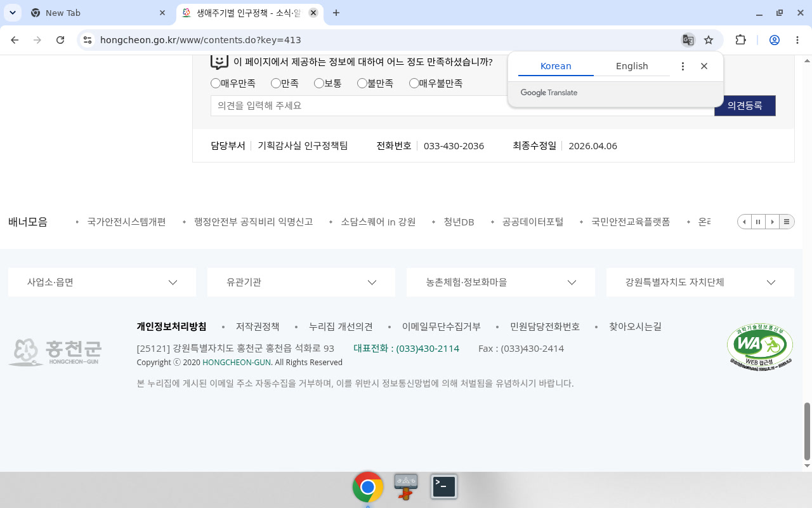
Task: Open the 저작권정책 footer link
Action: pos(258,326)
